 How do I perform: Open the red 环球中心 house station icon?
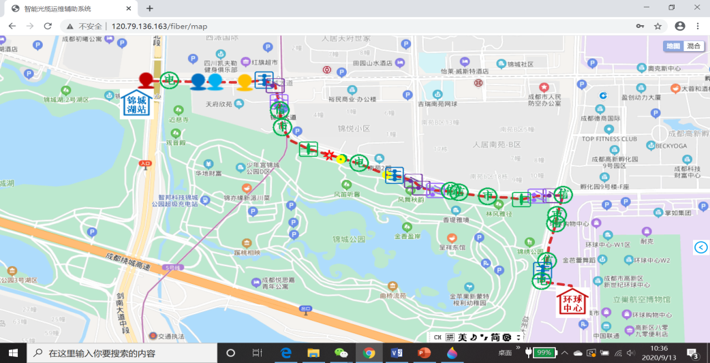point(572,302)
